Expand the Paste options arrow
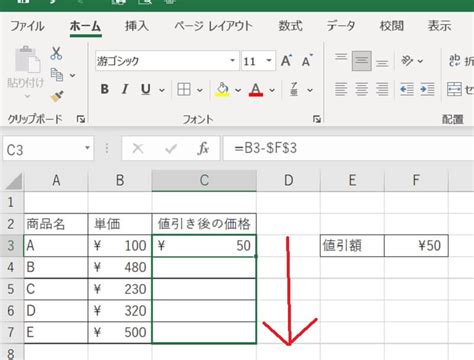 tap(27, 96)
